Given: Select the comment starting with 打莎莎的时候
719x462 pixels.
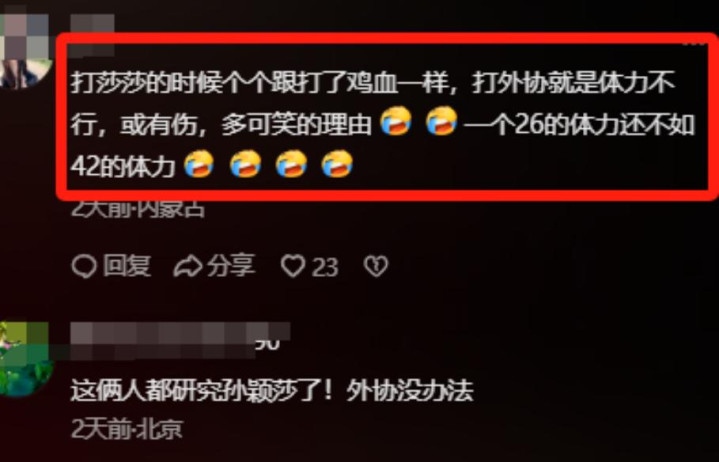Looking at the screenshot, I should pos(383,124).
